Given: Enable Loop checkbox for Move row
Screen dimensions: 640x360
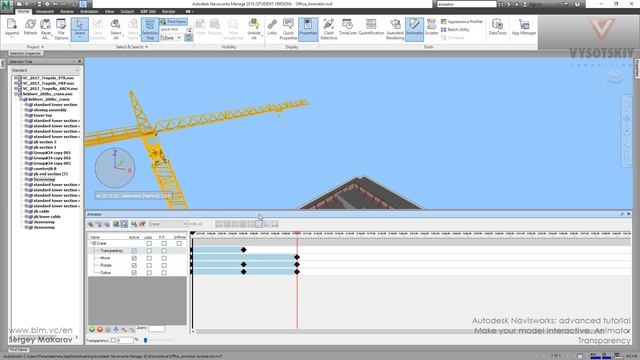Looking at the screenshot, I should coord(149,258).
